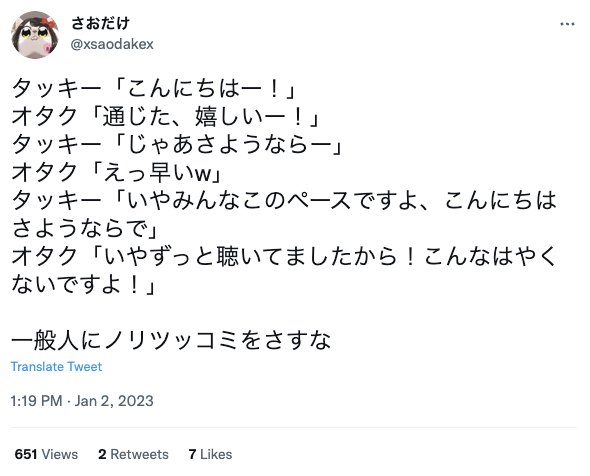Open the @xsaodakex handle link

pyautogui.click(x=112, y=44)
